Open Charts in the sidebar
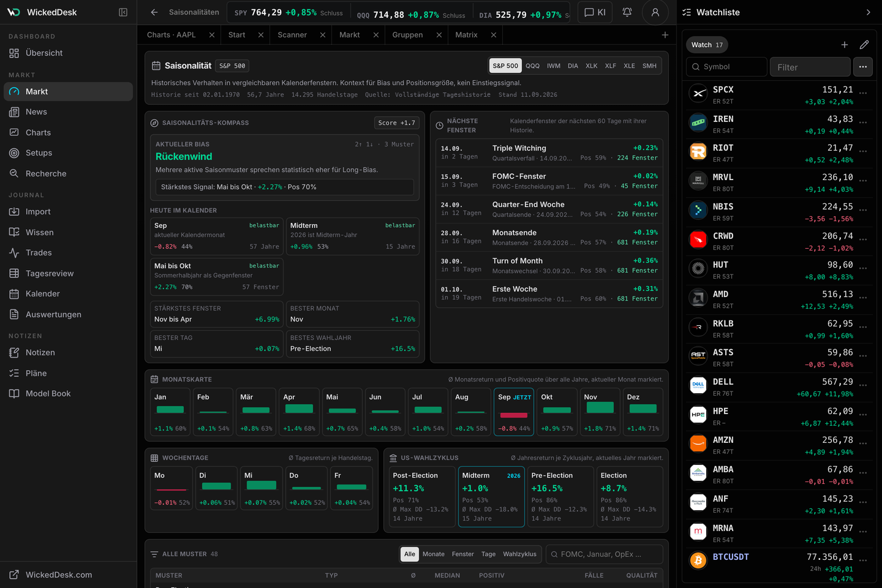 click(68, 132)
